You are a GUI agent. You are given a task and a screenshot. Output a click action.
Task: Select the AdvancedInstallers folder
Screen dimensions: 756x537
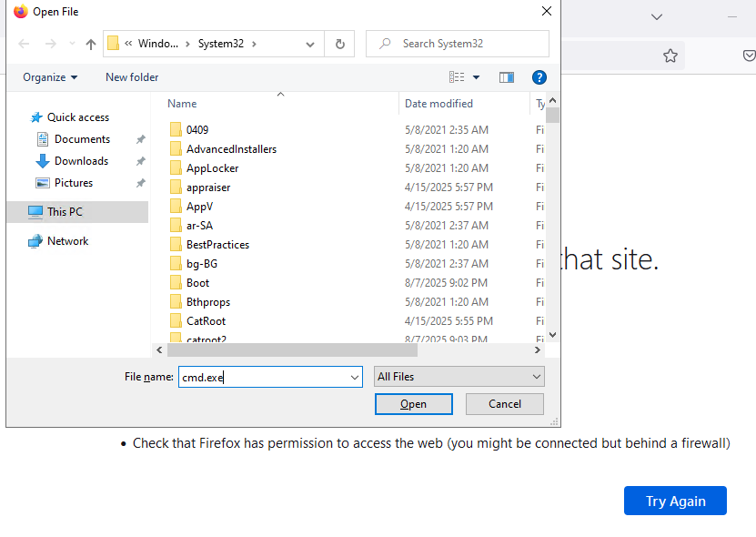click(231, 149)
